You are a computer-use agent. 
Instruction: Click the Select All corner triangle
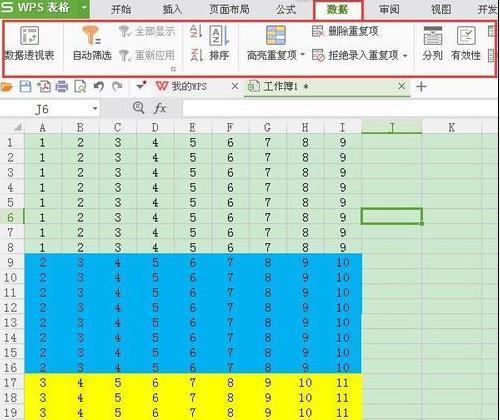[x=17, y=127]
